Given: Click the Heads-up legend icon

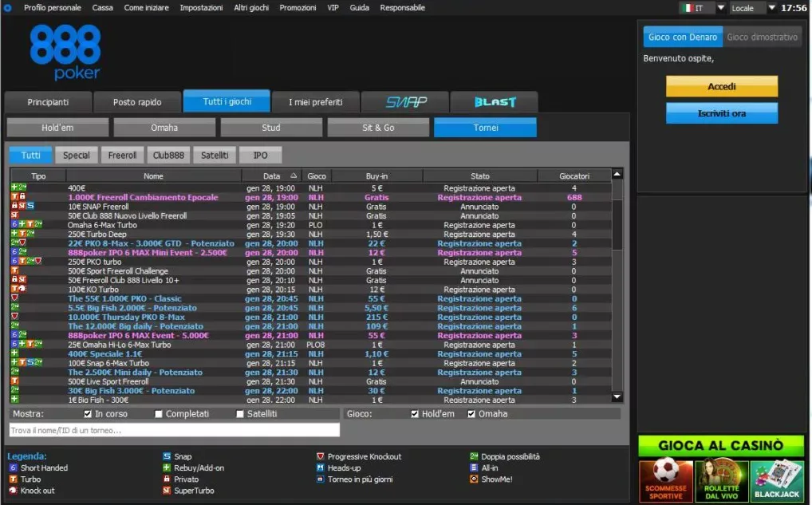Looking at the screenshot, I should tap(320, 468).
